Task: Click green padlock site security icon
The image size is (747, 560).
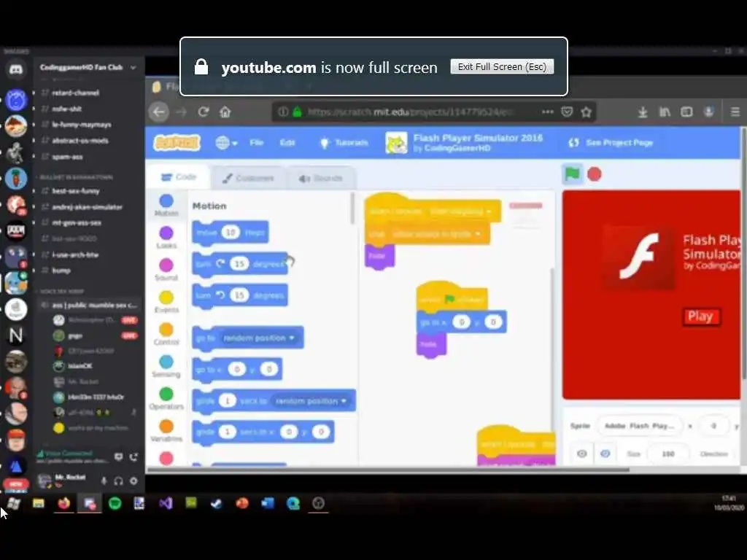Action: [x=298, y=112]
